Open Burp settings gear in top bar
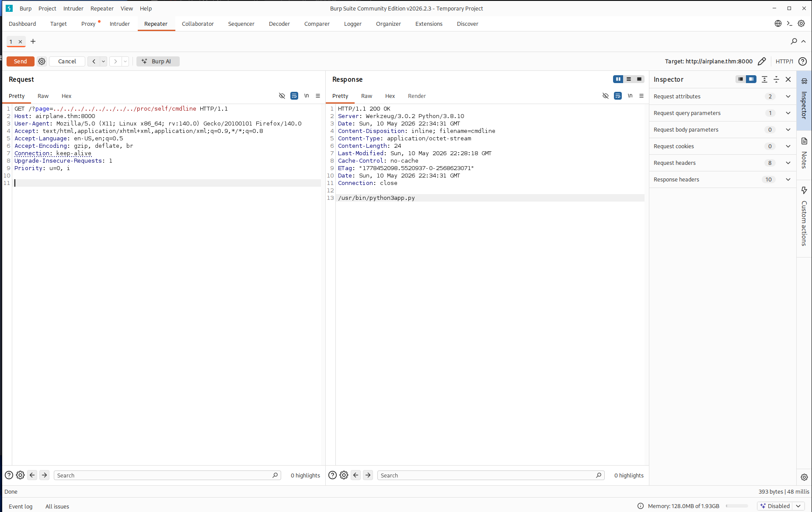Screen dimensions: 812x512 click(x=801, y=24)
